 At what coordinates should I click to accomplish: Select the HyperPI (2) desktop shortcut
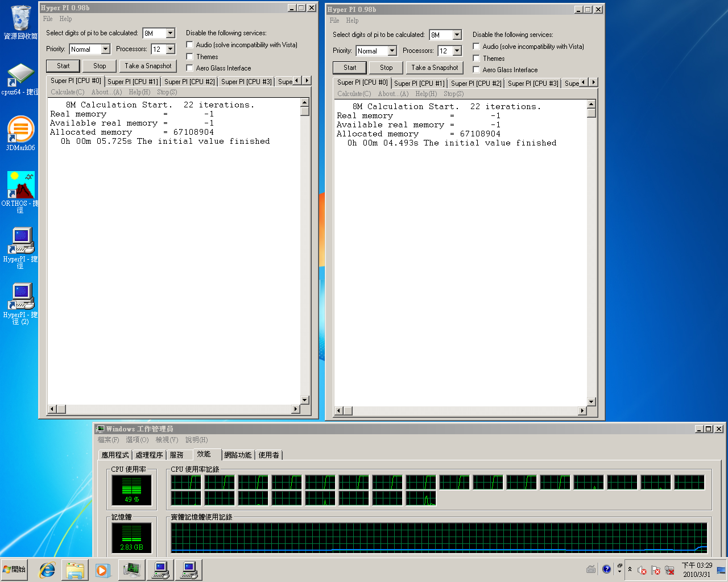pos(20,304)
